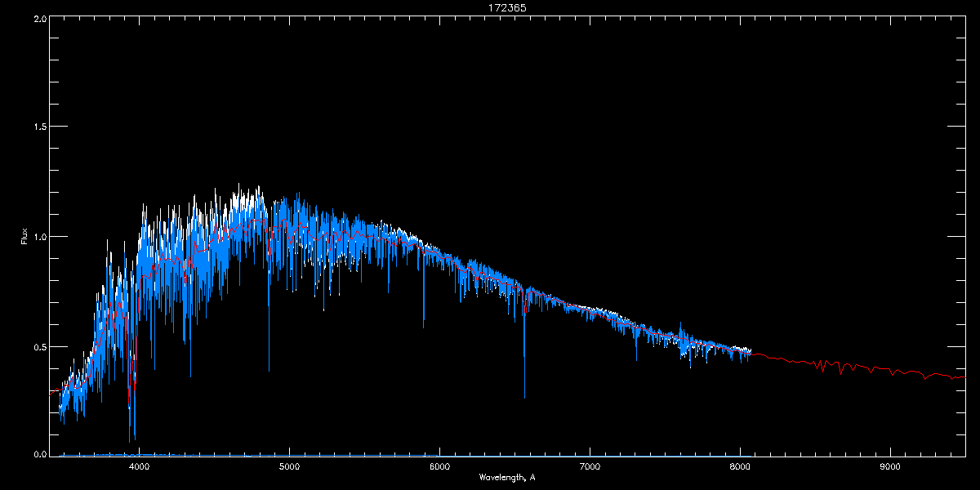This screenshot has width=980, height=490.
Task: Click the 1.0 flux tick label
Action: pos(38,237)
